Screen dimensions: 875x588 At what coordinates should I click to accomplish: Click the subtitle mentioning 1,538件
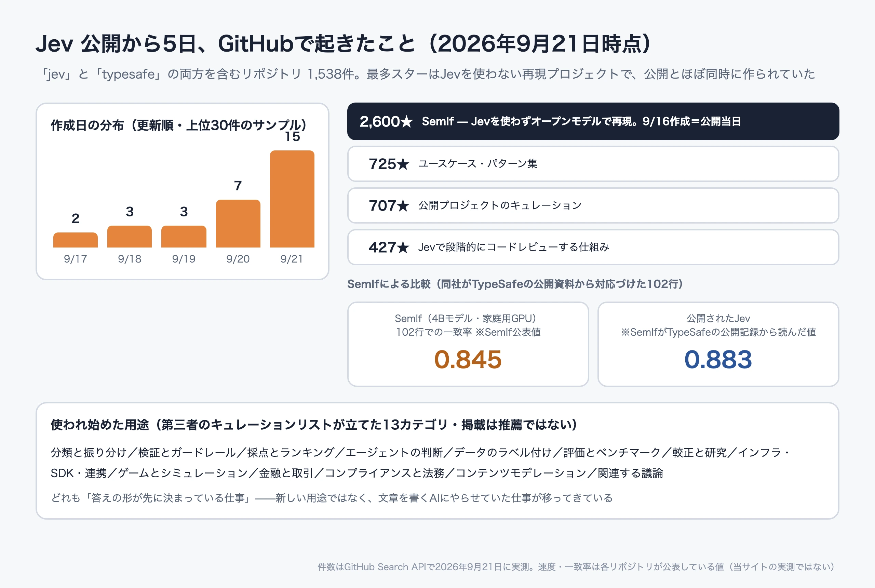(427, 74)
